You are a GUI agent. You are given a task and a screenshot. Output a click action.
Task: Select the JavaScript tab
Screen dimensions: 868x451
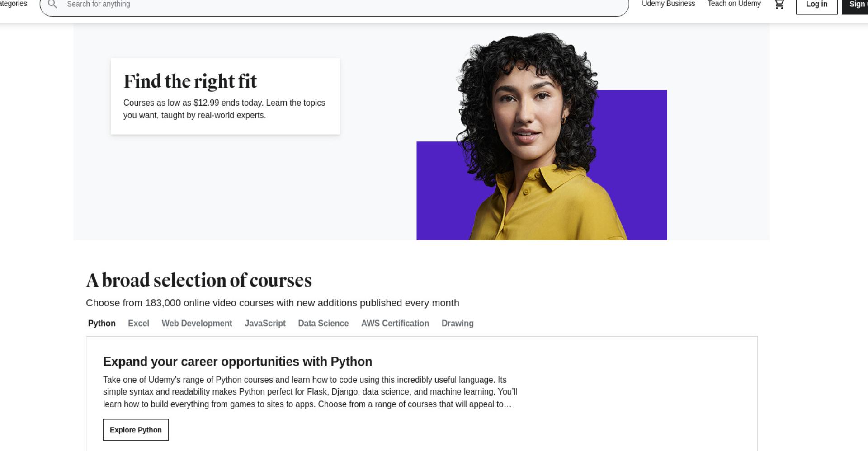(265, 324)
